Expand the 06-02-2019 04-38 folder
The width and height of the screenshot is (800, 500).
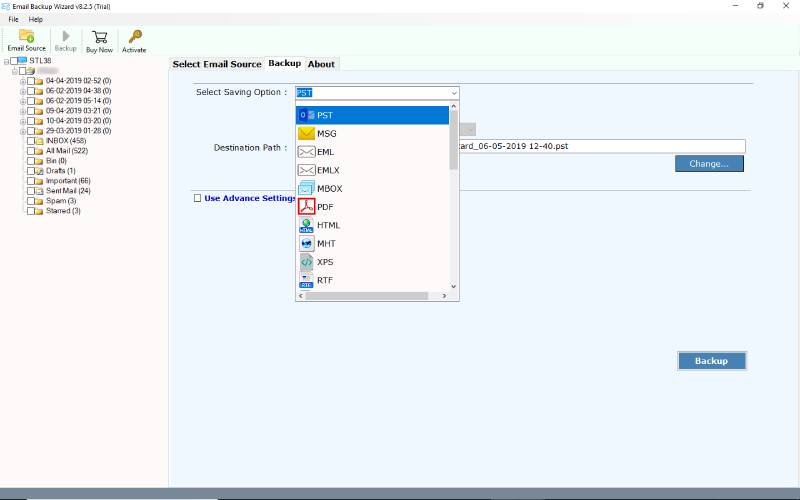coord(23,91)
